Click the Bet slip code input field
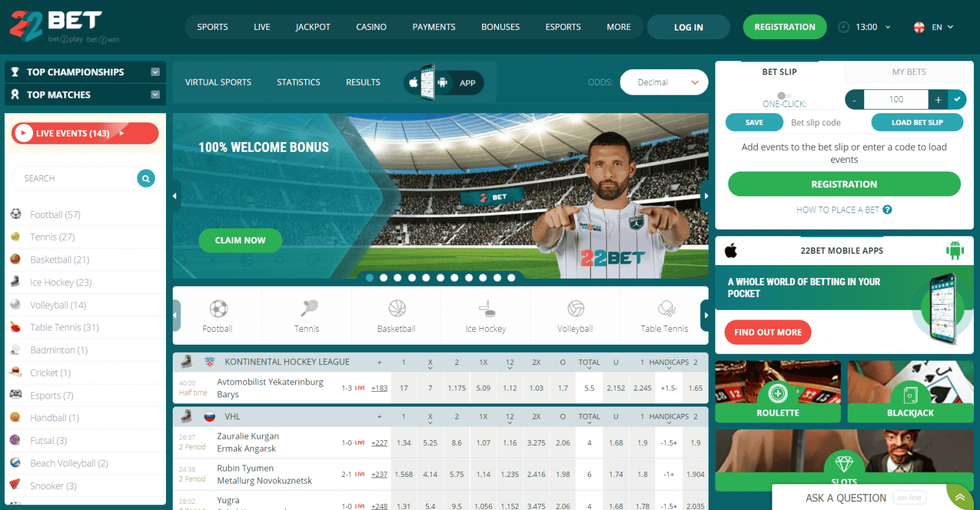The width and height of the screenshot is (980, 510). [827, 122]
